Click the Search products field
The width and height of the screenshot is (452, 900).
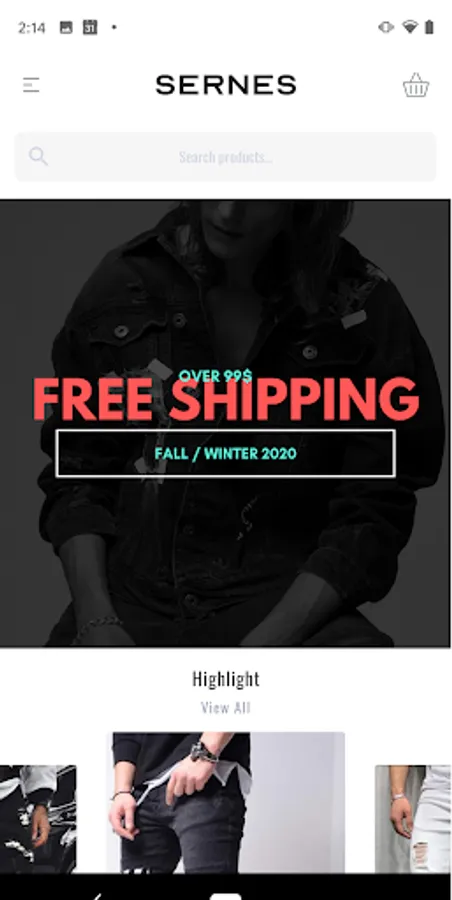pos(225,157)
